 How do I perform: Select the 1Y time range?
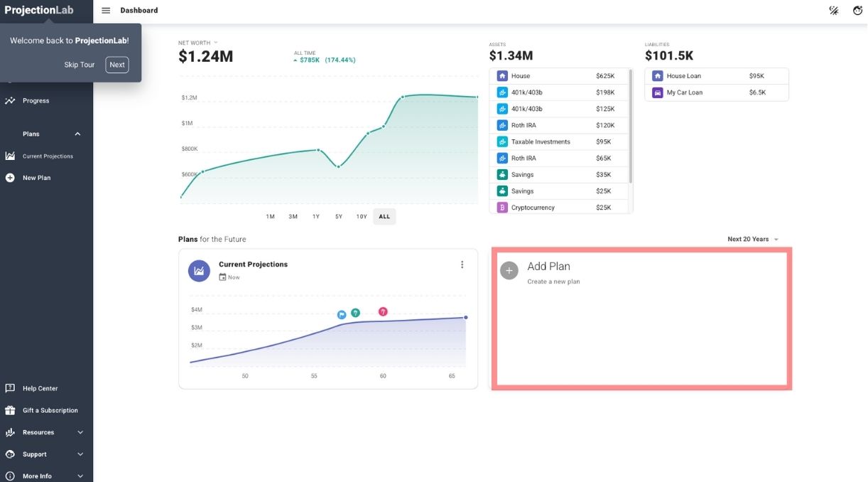pyautogui.click(x=316, y=216)
